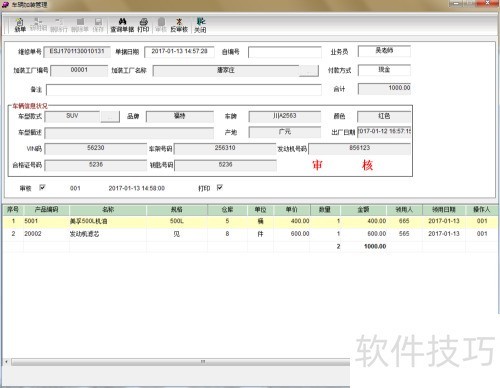
Task: Click the 反审核 un-approve toolbar icon
Action: [179, 25]
